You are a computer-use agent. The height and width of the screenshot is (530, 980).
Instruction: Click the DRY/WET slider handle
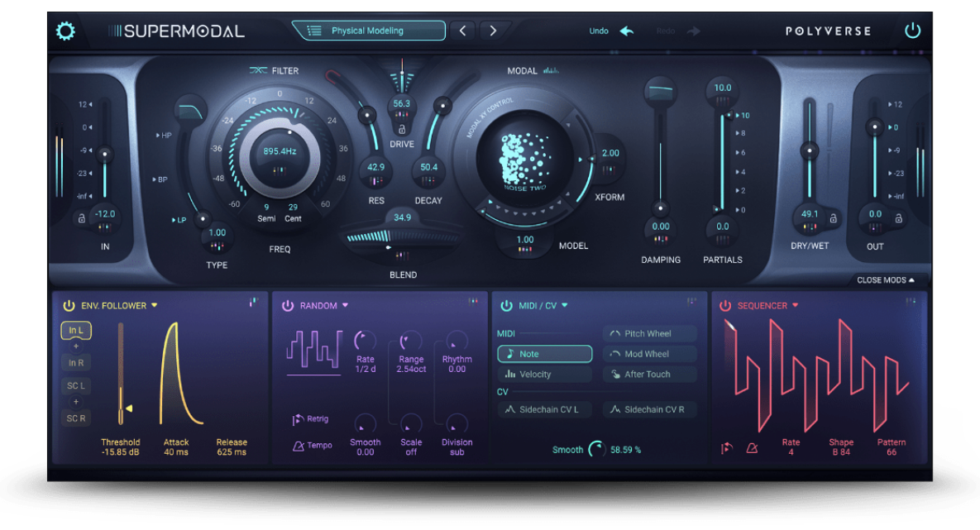click(x=810, y=150)
